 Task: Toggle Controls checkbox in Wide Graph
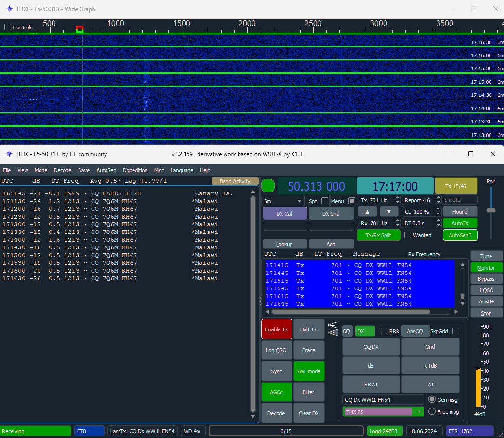(x=8, y=27)
